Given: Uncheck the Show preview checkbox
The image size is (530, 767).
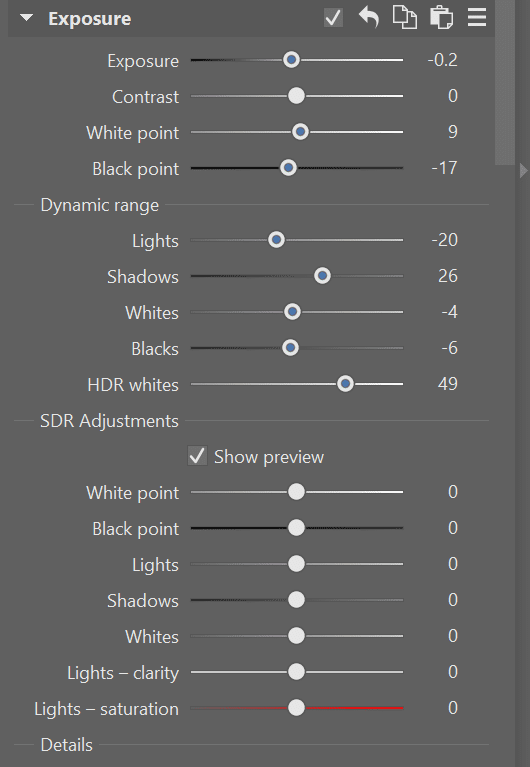Looking at the screenshot, I should click(197, 456).
